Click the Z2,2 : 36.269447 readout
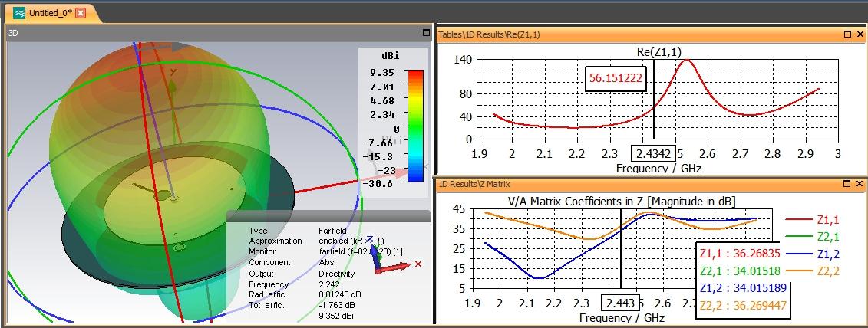This screenshot has width=868, height=328. coord(743,305)
